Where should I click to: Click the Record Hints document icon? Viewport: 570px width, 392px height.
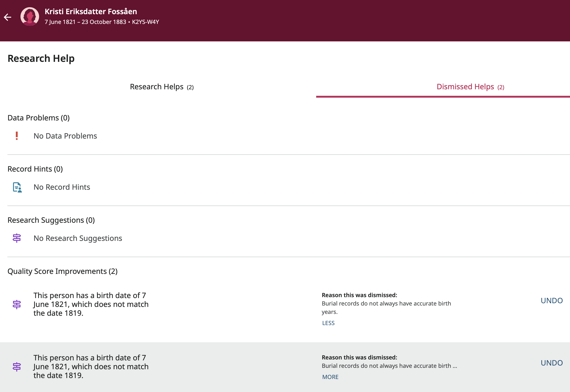(x=17, y=187)
